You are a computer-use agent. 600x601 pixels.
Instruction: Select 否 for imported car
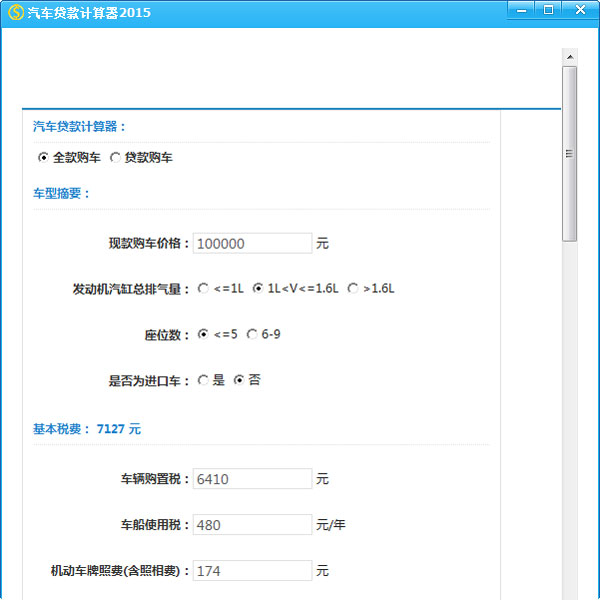238,380
